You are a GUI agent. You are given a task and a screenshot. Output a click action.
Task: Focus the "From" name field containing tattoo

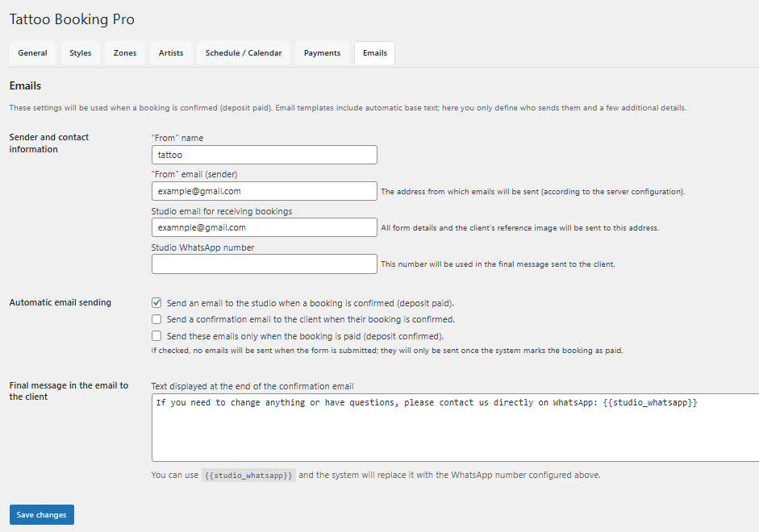point(264,155)
